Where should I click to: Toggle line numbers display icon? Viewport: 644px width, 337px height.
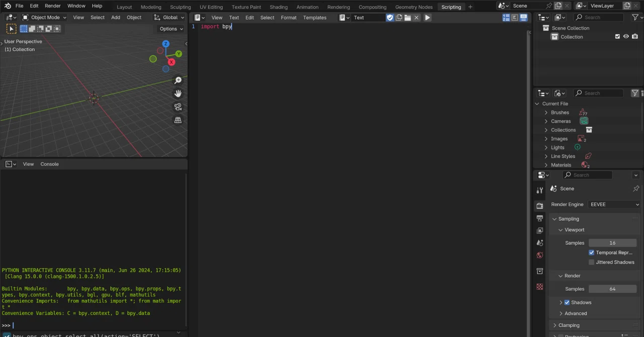[506, 18]
